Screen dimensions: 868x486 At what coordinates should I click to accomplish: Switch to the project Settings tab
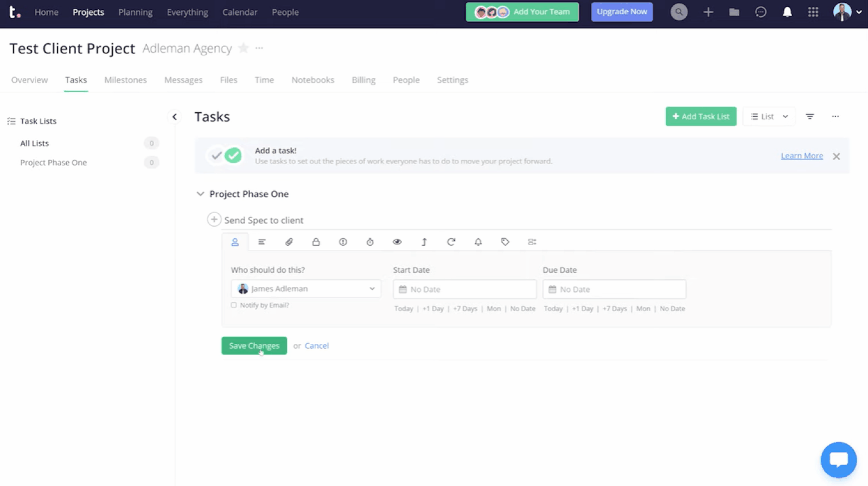(x=452, y=80)
